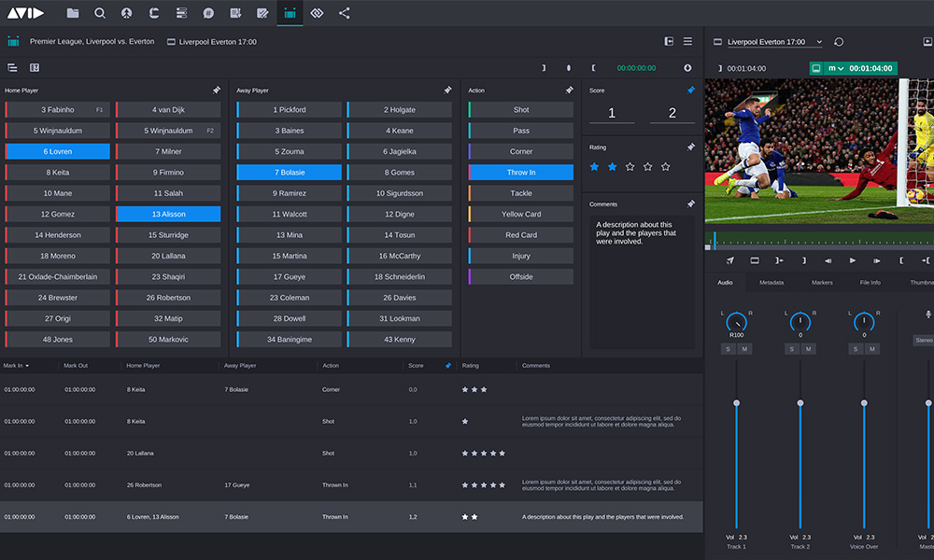Pin the Action panel
The height and width of the screenshot is (560, 934).
tap(569, 91)
